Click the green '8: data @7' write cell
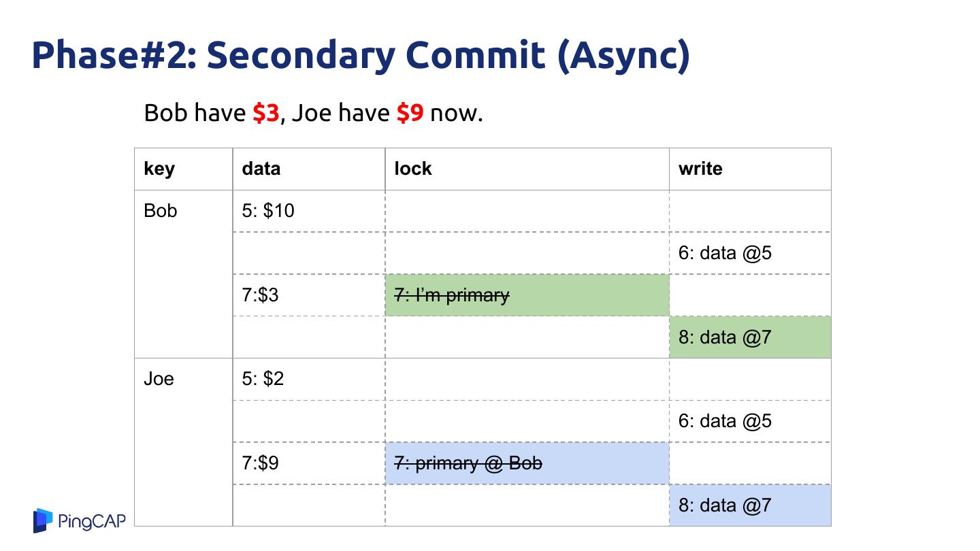980x551 pixels. tap(750, 337)
